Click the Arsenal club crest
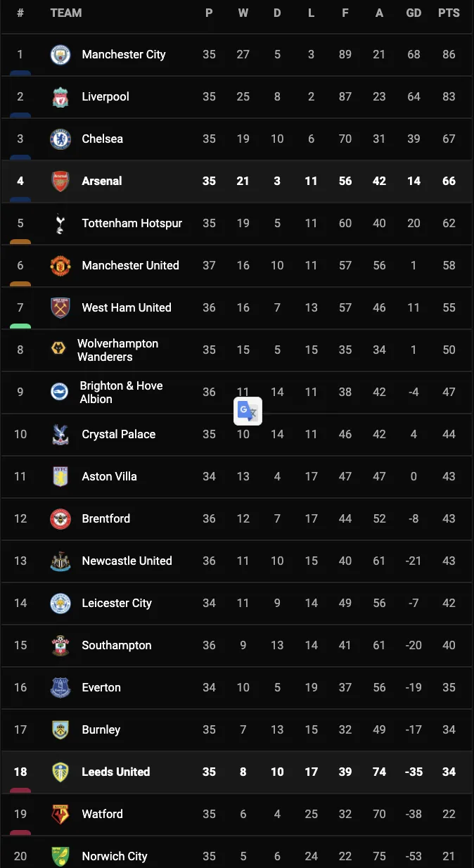Viewport: 474px width, 868px height. 60,181
